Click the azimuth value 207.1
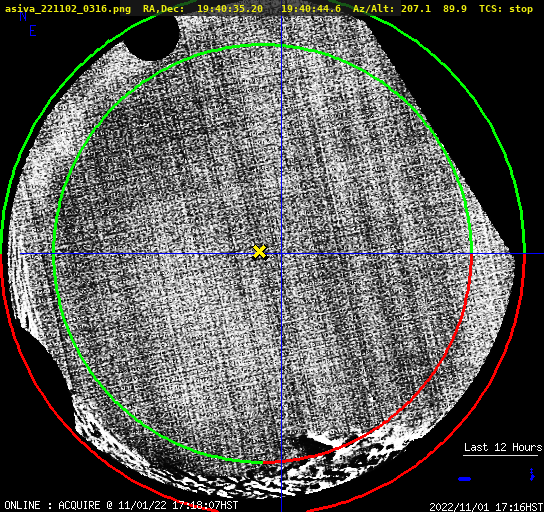Image resolution: width=544 pixels, height=512 pixels. pos(416,9)
